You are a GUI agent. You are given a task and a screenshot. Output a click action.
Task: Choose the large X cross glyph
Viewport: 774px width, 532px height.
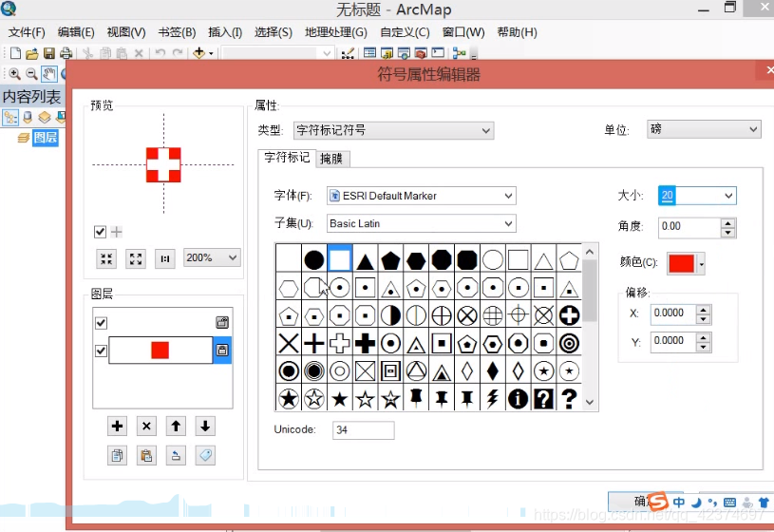[x=289, y=343]
